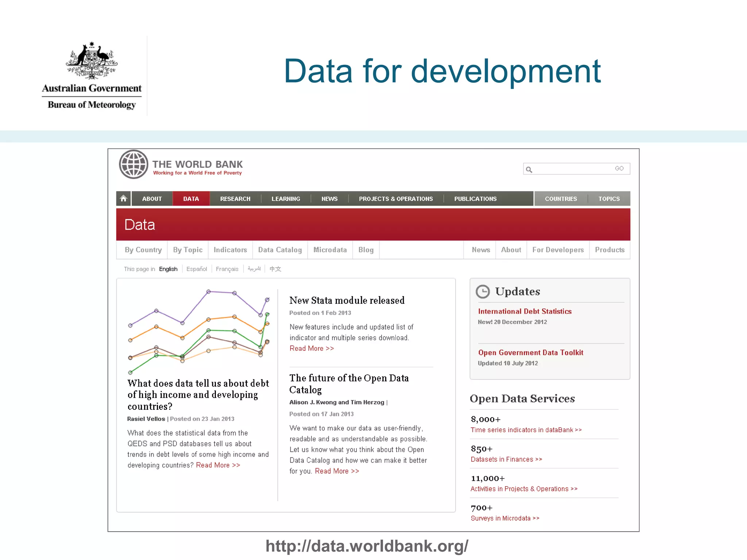Select the By Topic tab
The width and height of the screenshot is (747, 560).
point(188,250)
